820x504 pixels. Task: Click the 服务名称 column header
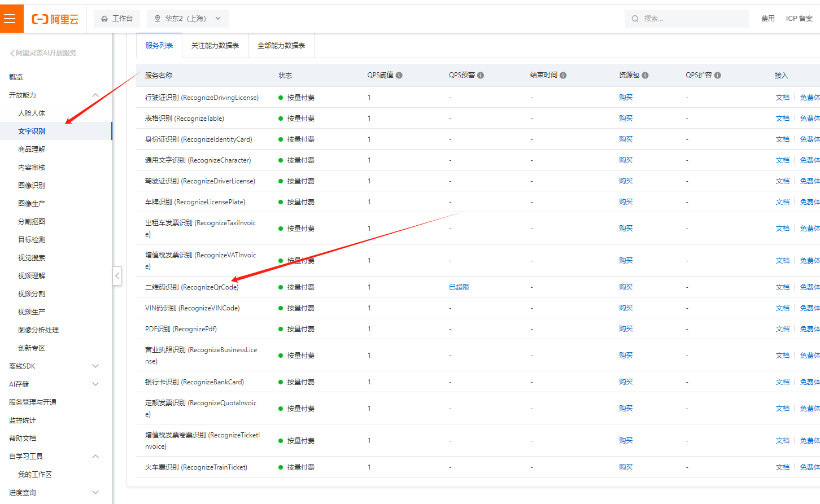tap(159, 75)
